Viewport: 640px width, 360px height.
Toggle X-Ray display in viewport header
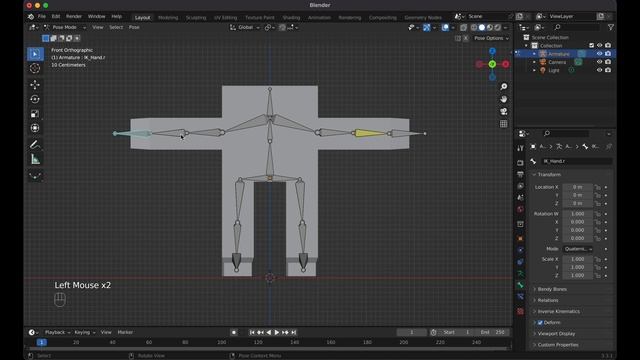tap(463, 27)
